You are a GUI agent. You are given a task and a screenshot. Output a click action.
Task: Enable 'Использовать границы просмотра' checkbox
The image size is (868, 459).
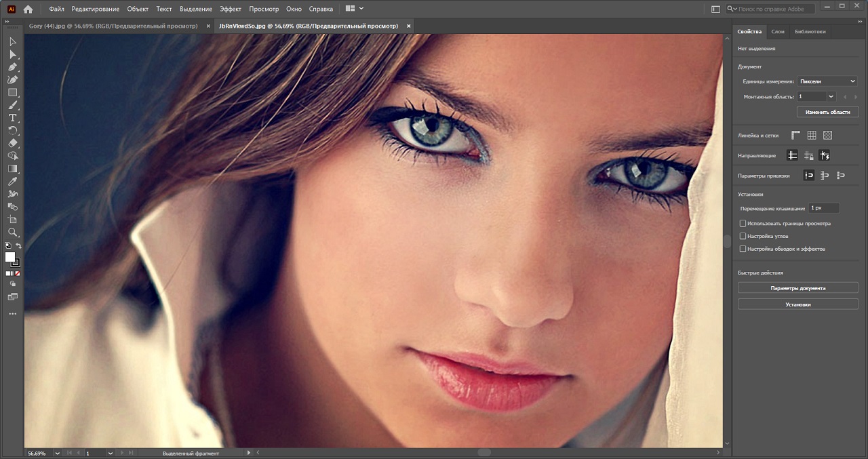743,223
